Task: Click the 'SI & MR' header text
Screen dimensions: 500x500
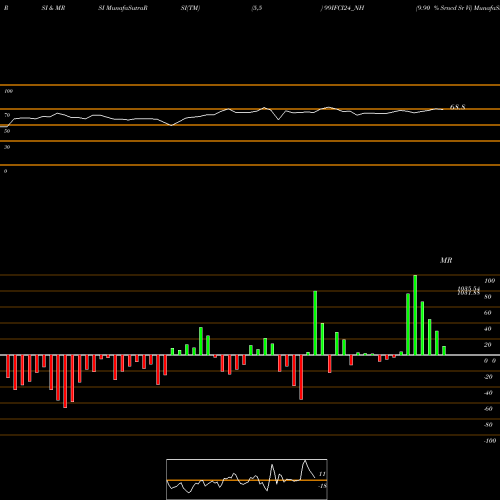Action: pos(53,8)
